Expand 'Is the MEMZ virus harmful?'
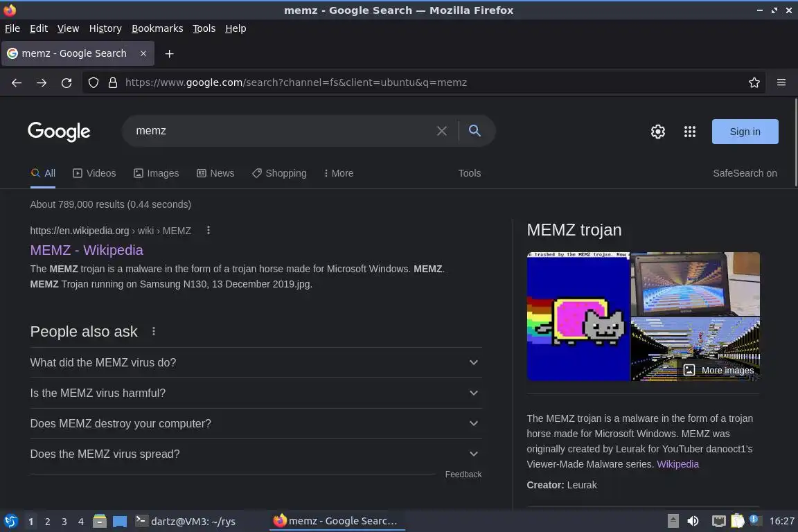Image resolution: width=798 pixels, height=532 pixels. click(256, 393)
